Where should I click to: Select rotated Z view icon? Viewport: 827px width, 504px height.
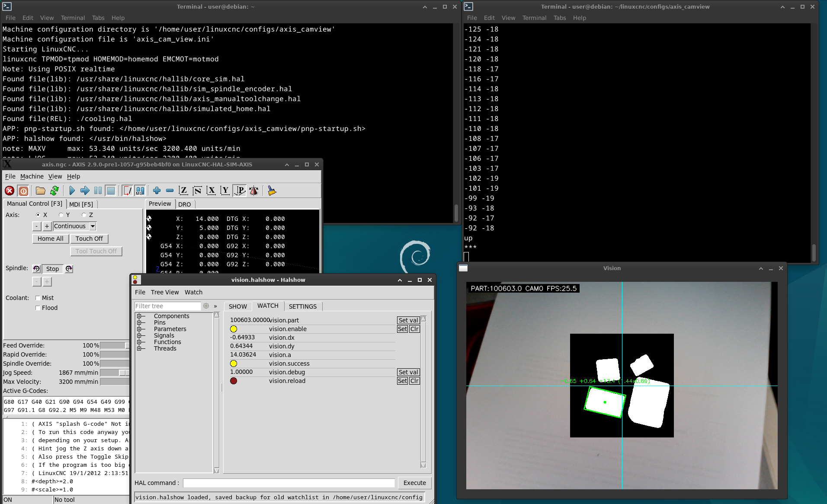(x=197, y=191)
